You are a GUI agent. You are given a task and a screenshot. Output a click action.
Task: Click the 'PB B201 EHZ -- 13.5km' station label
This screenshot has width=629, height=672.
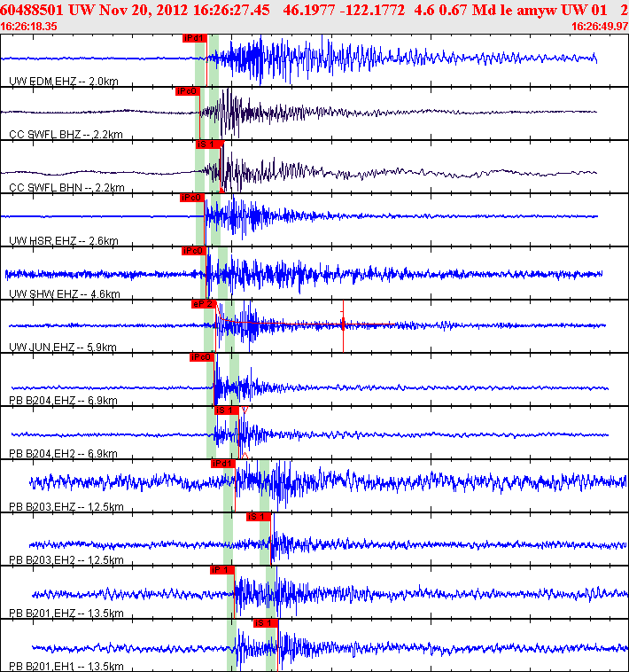(66, 613)
